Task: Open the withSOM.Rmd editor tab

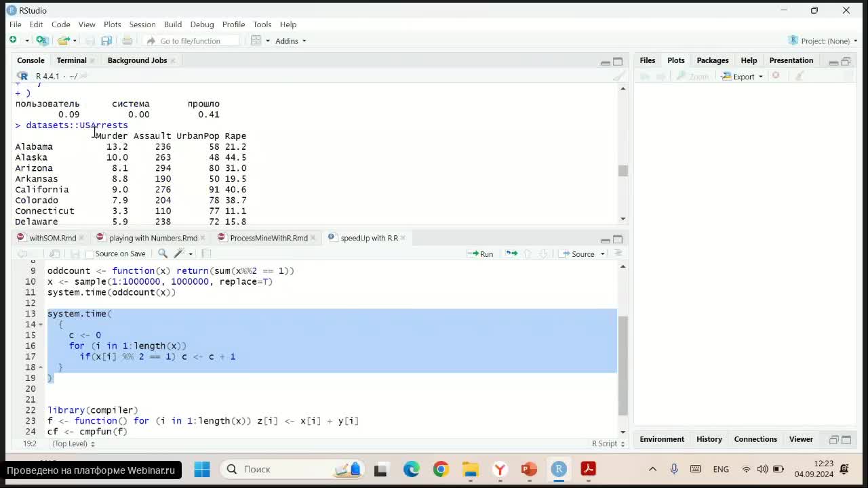Action: click(x=52, y=238)
